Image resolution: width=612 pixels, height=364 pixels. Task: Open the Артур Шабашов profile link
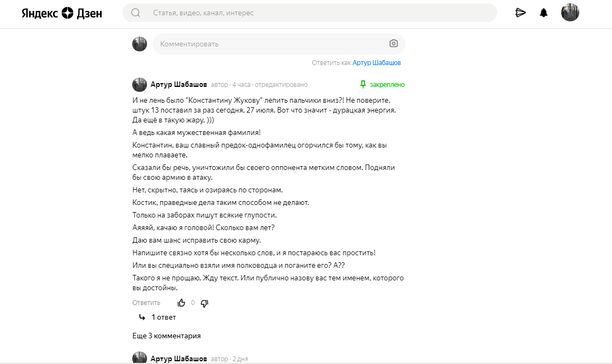[x=377, y=63]
